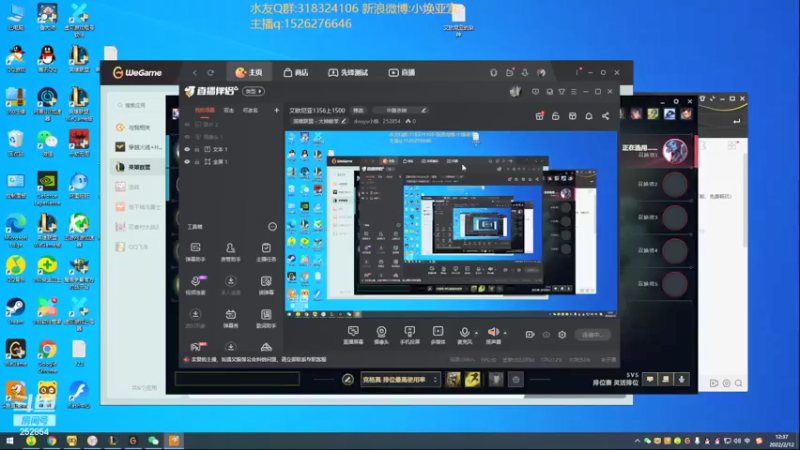This screenshot has width=800, height=450.
Task: Toggle lock on the 文本 1 source
Action: [x=197, y=149]
